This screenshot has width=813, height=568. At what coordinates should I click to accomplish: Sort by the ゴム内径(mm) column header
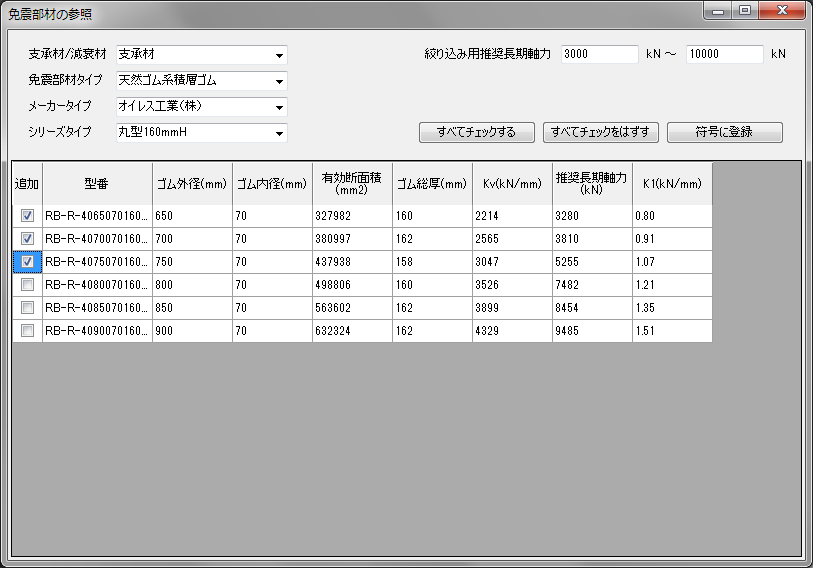pyautogui.click(x=272, y=184)
